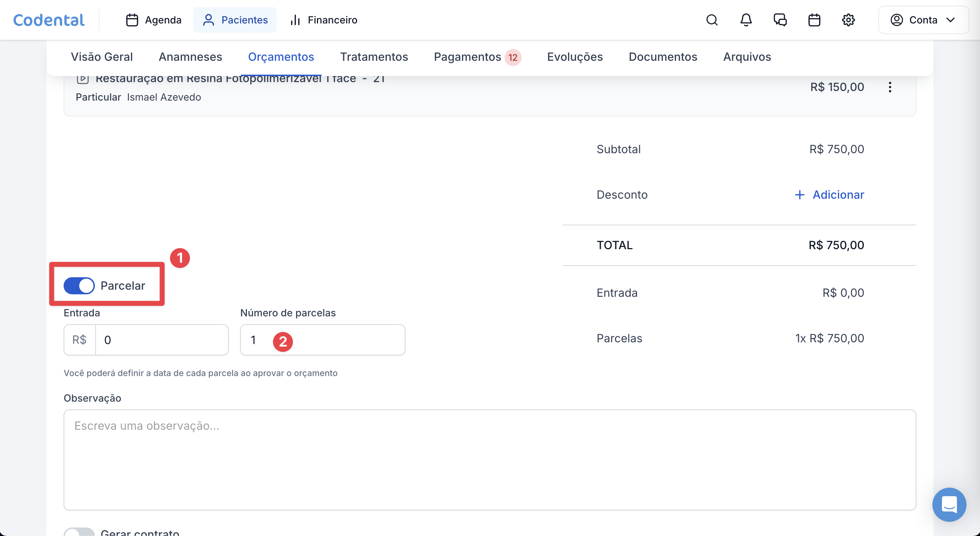The width and height of the screenshot is (980, 536).
Task: Open the chat messages icon
Action: [780, 20]
